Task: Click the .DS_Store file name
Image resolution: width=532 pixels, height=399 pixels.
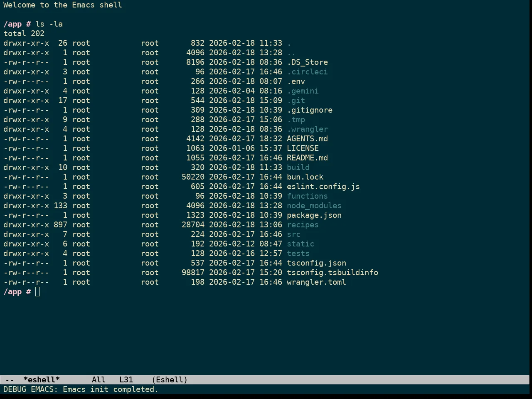Action: click(x=307, y=62)
